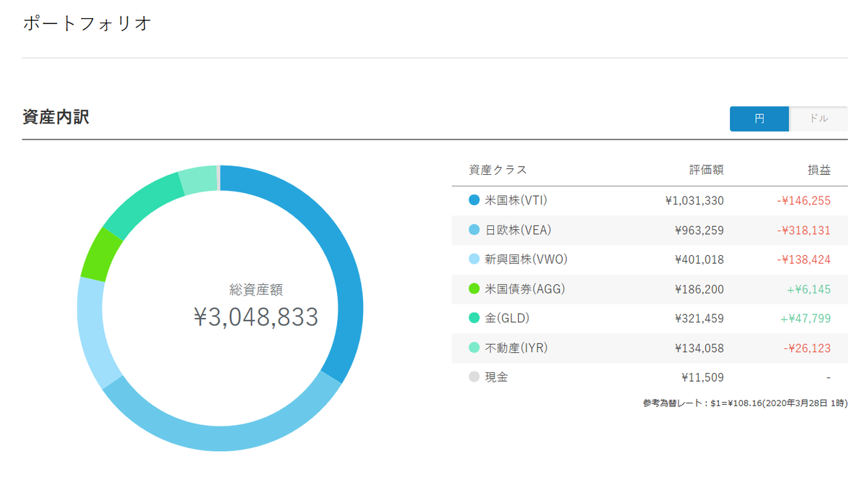Click the loss value -¥146,255
The width and height of the screenshot is (868, 485).
click(x=804, y=201)
